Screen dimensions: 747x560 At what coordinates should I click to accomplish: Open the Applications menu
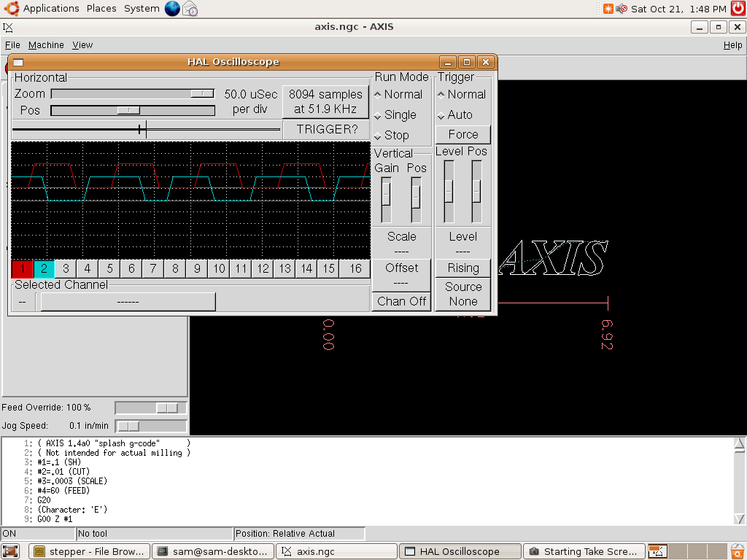[50, 9]
